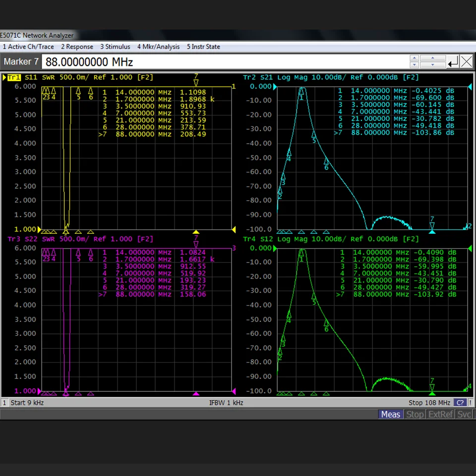Close the Marker 7 entry bar
This screenshot has height=476, width=476.
tap(467, 61)
